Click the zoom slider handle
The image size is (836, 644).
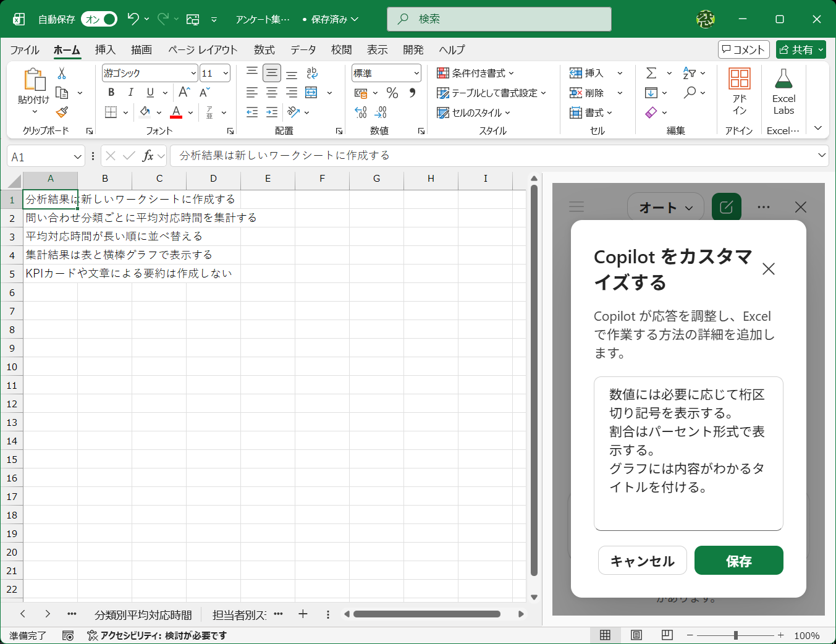736,635
